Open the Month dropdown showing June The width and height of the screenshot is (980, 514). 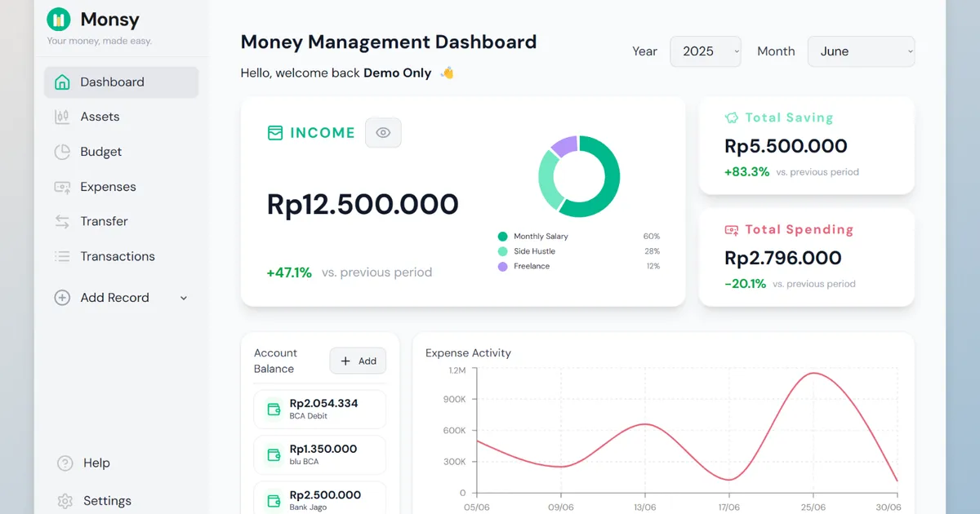tap(861, 51)
